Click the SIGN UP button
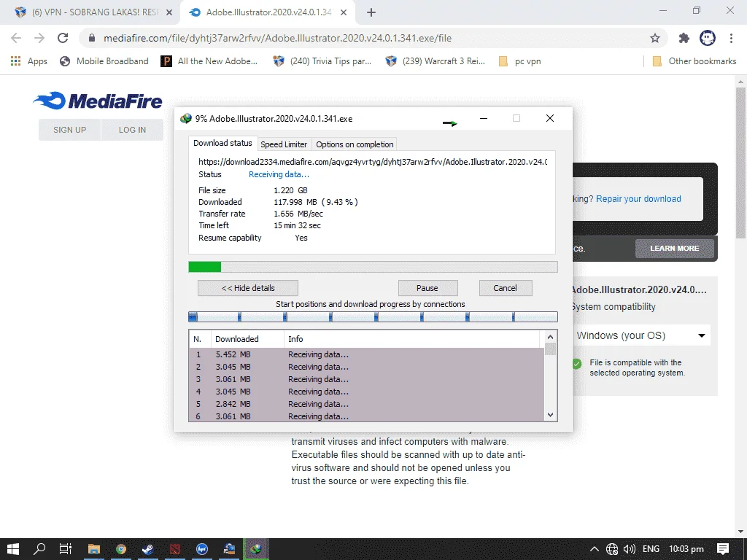 click(69, 130)
